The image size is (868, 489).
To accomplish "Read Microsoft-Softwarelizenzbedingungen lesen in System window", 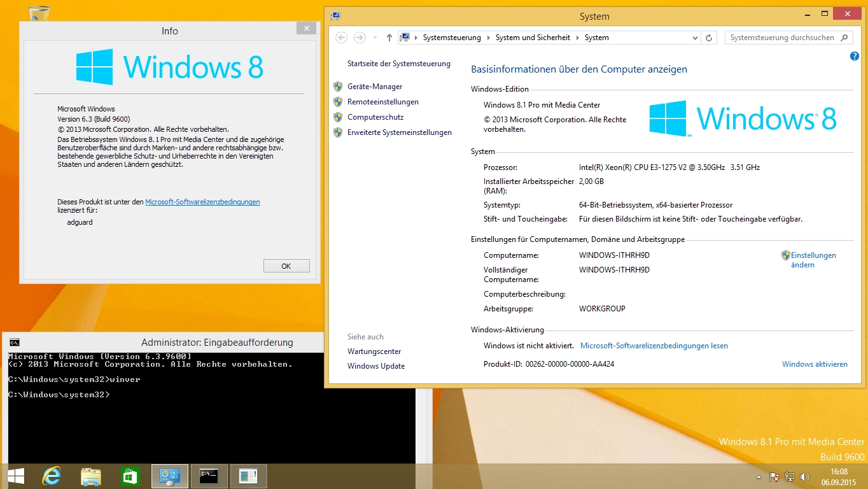I will (654, 346).
